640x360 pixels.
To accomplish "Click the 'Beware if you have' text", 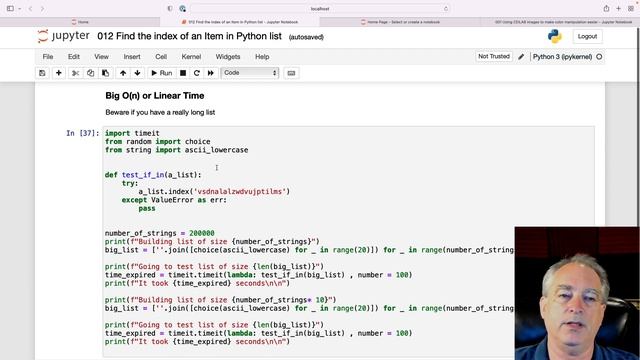I will pos(160,112).
